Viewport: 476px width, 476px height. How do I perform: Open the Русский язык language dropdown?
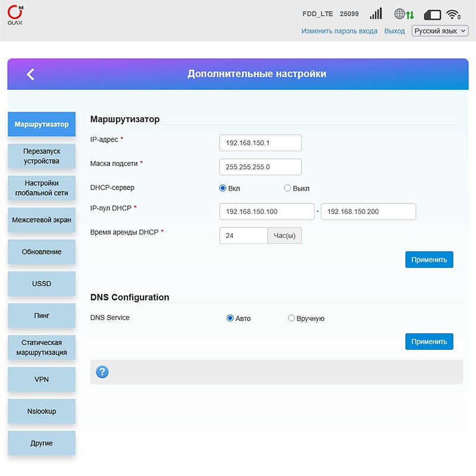tap(440, 31)
